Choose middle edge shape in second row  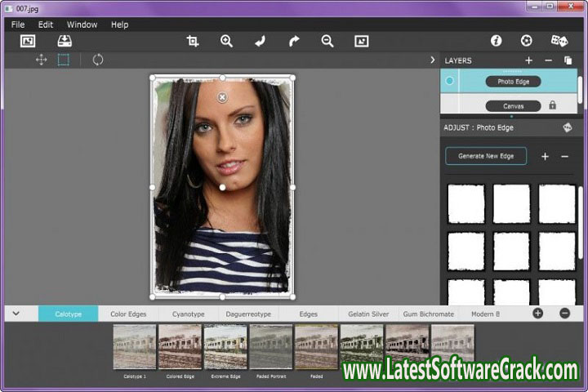(x=511, y=252)
